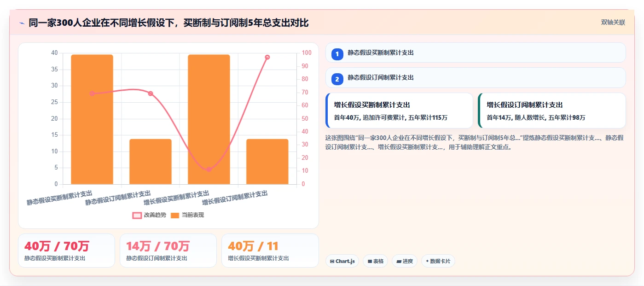
Task: Click the last orange bar for 增长假设订阅制
Action: click(x=267, y=162)
